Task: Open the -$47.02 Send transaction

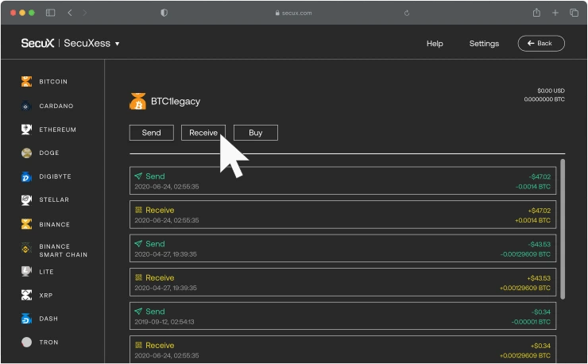Action: 342,181
